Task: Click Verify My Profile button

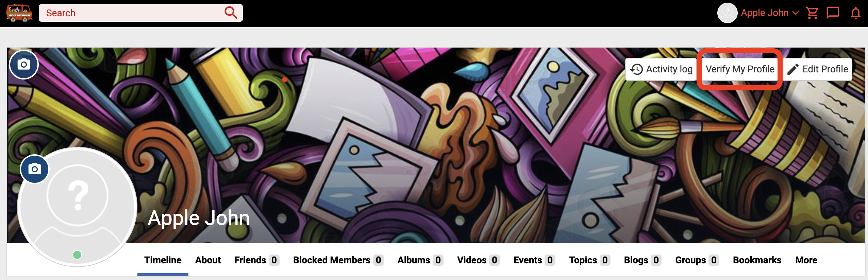Action: (x=740, y=69)
